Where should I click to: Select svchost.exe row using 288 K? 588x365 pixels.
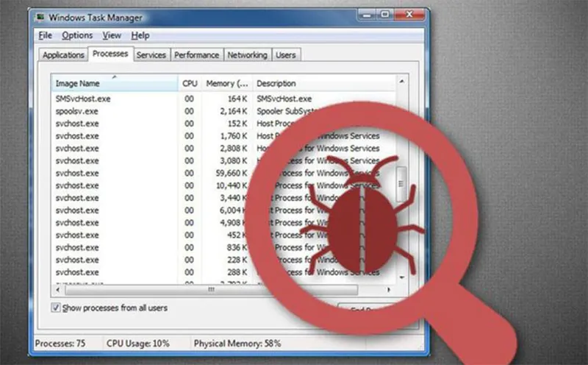pyautogui.click(x=223, y=272)
